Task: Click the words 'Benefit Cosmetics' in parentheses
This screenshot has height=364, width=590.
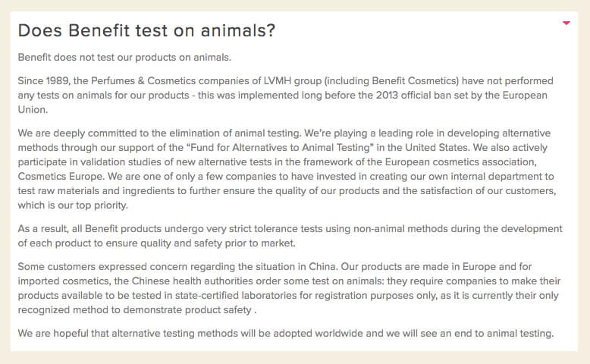Action: click(x=414, y=81)
